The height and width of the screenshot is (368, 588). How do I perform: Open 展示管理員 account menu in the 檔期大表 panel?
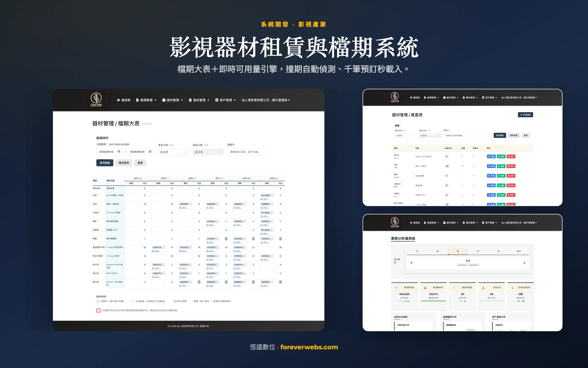[266, 100]
